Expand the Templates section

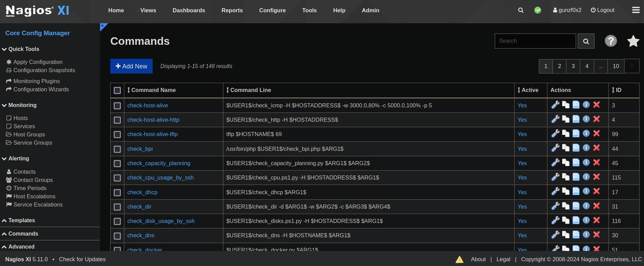pos(18,220)
